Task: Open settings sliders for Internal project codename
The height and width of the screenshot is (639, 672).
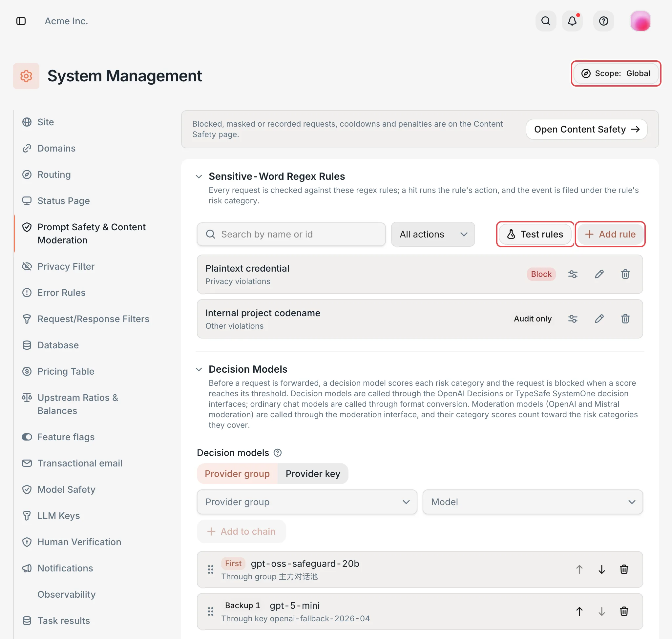Action: click(x=573, y=319)
